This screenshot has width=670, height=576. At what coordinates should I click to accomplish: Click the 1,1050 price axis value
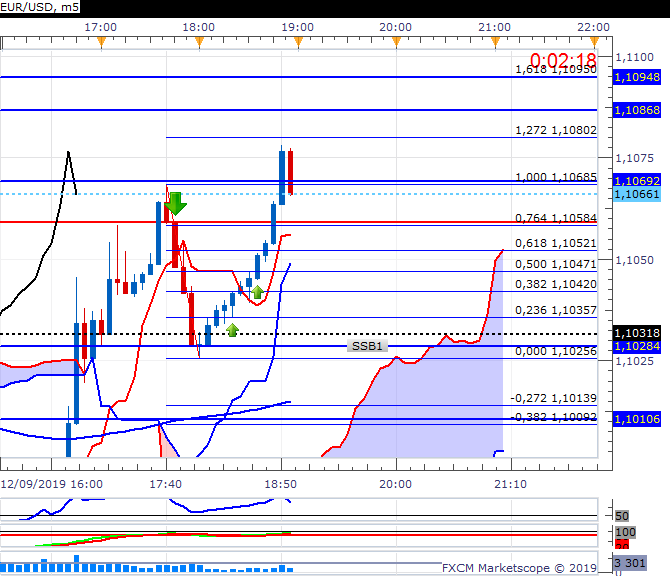(x=635, y=260)
